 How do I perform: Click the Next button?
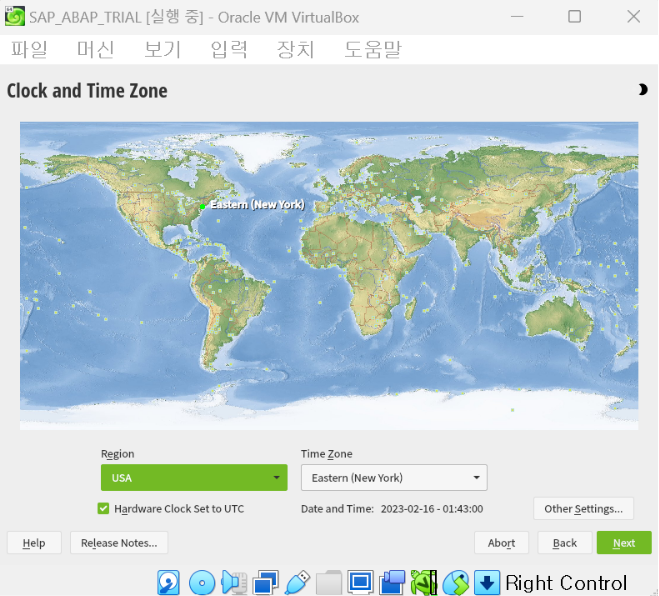click(x=624, y=543)
